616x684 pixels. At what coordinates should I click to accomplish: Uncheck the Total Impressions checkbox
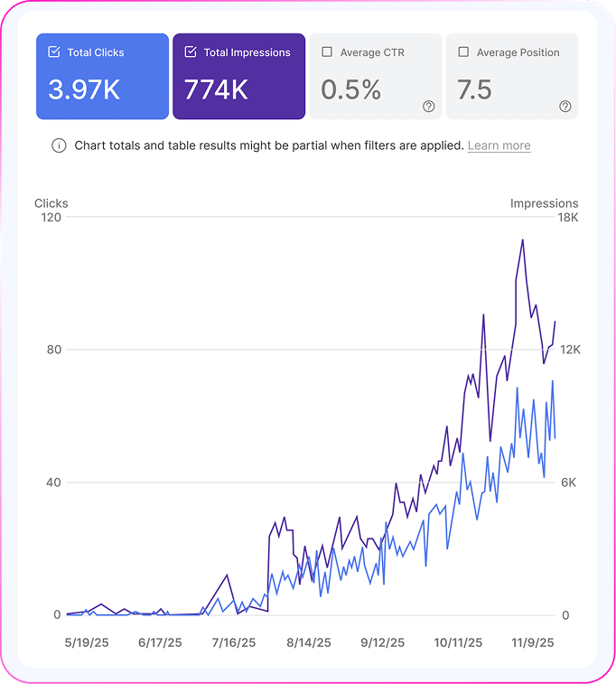click(191, 52)
